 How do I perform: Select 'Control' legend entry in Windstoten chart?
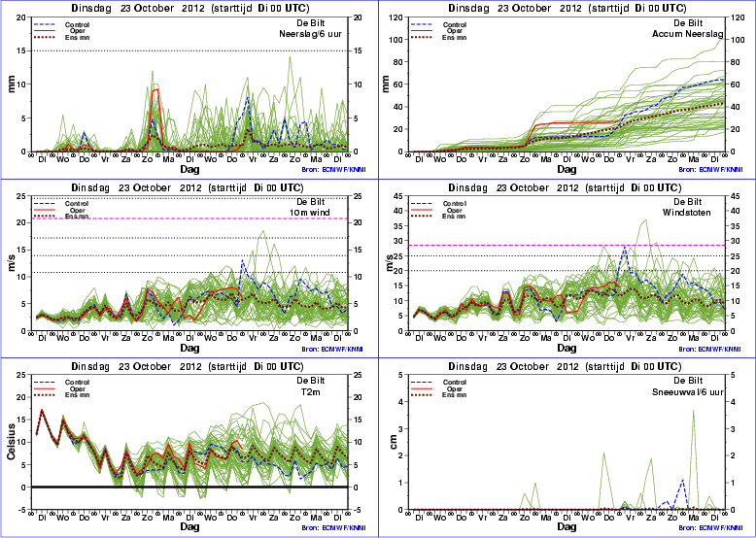pyautogui.click(x=438, y=204)
